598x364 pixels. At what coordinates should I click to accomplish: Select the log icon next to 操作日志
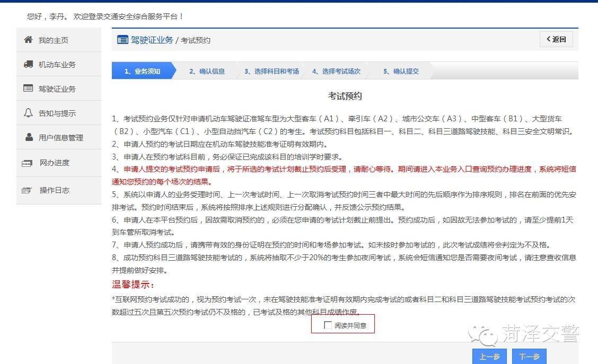click(x=28, y=190)
